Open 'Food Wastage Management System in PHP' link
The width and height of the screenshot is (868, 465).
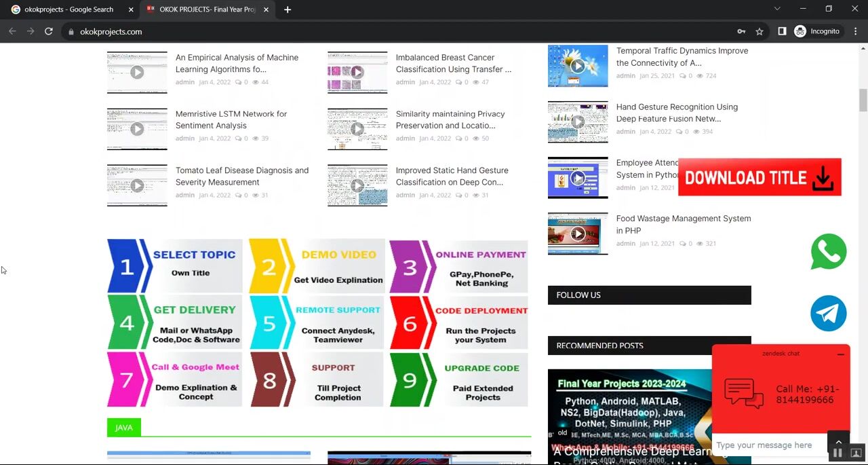[684, 225]
